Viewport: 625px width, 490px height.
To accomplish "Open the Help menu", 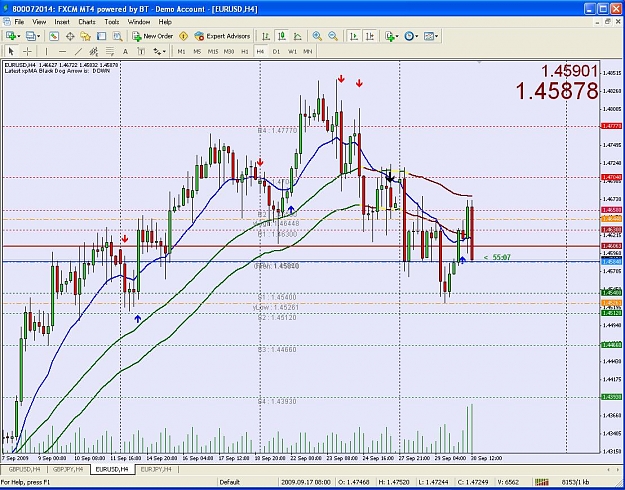I will [165, 22].
